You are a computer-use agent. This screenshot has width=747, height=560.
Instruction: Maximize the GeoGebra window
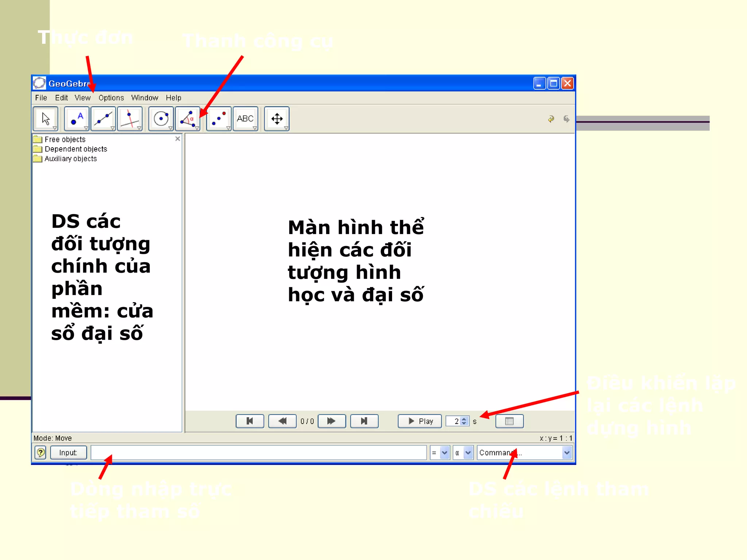coord(553,83)
